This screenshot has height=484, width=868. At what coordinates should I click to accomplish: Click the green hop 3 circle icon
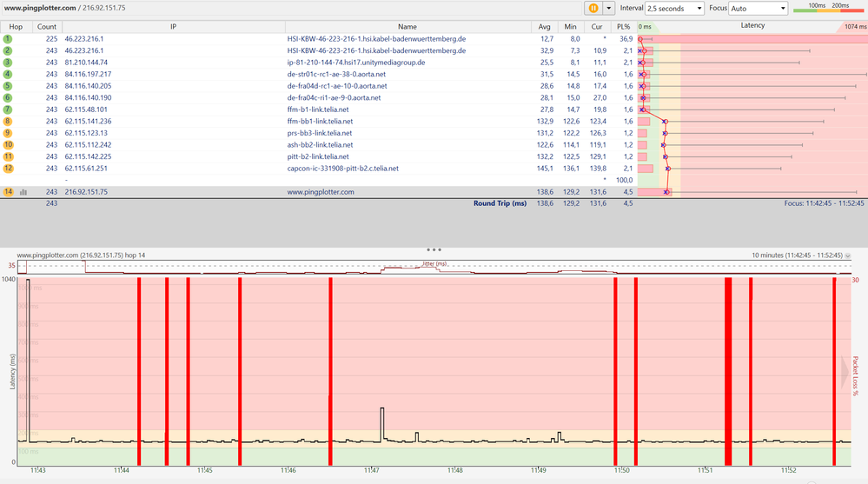pos(7,63)
